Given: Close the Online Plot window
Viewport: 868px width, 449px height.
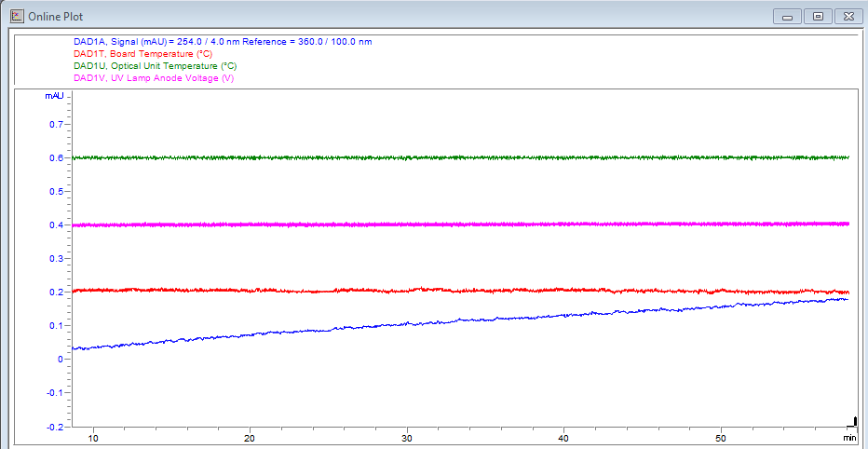Looking at the screenshot, I should tap(848, 16).
